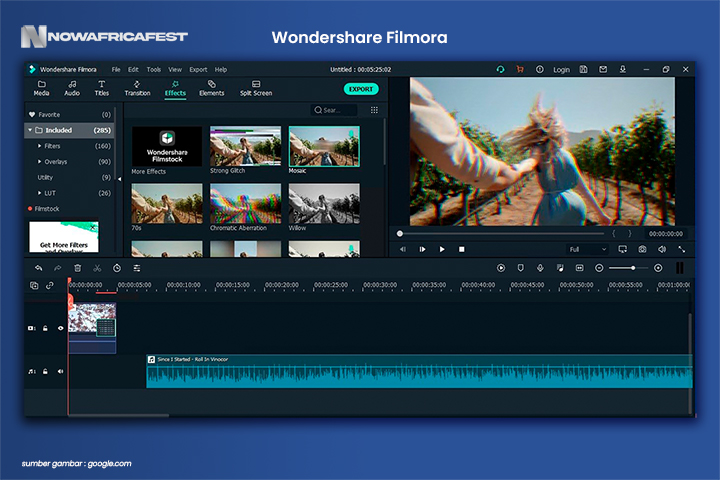Viewport: 720px width, 480px height.
Task: Open Wondershare Filmstock More Effects thumbnail
Action: 167,146
